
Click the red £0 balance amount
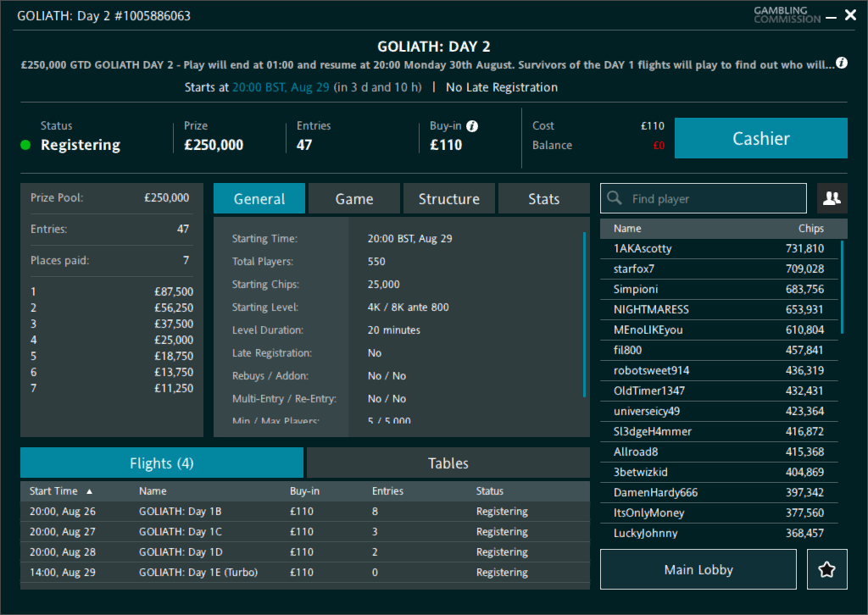[659, 146]
